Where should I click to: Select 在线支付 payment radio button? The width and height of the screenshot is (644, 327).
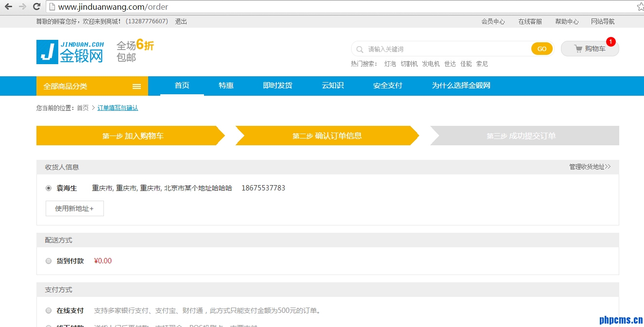pos(49,310)
